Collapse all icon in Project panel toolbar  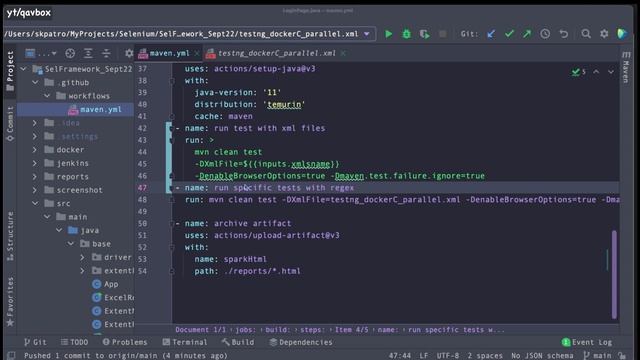pos(106,53)
